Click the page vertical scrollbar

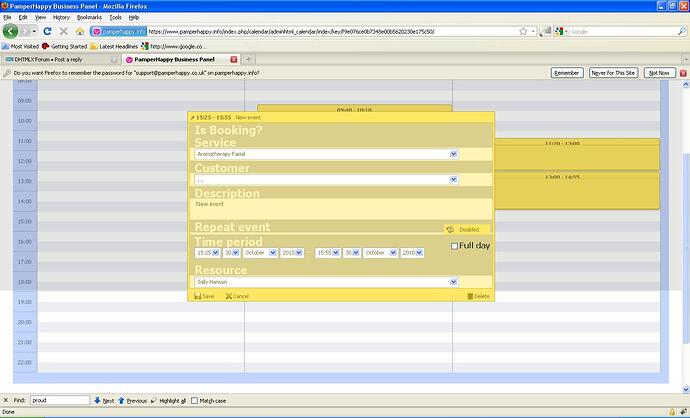pos(686,249)
